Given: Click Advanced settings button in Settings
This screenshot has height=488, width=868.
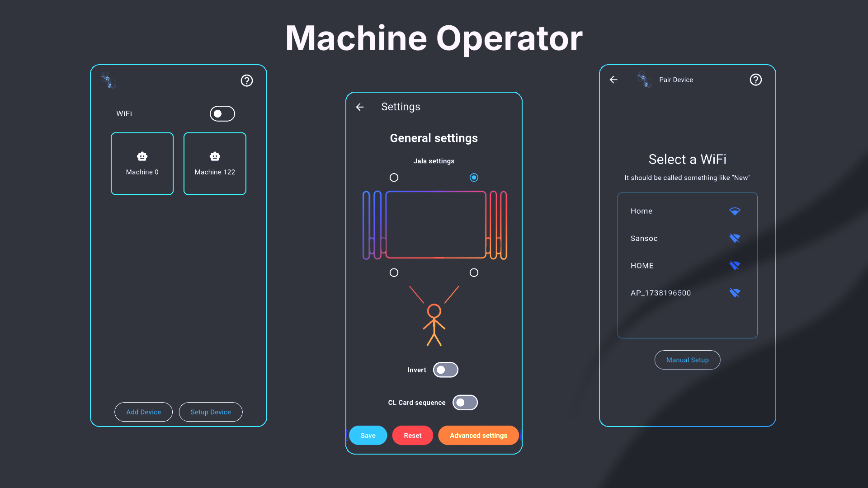Looking at the screenshot, I should (478, 435).
